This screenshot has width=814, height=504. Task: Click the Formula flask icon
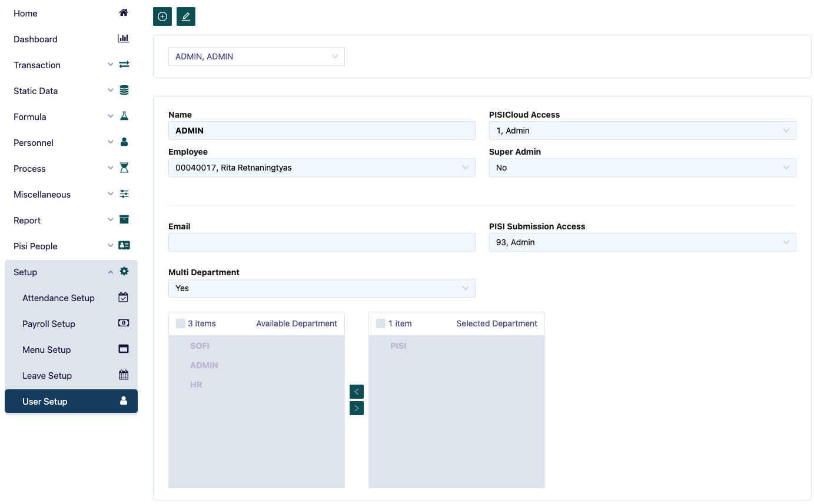tap(124, 115)
